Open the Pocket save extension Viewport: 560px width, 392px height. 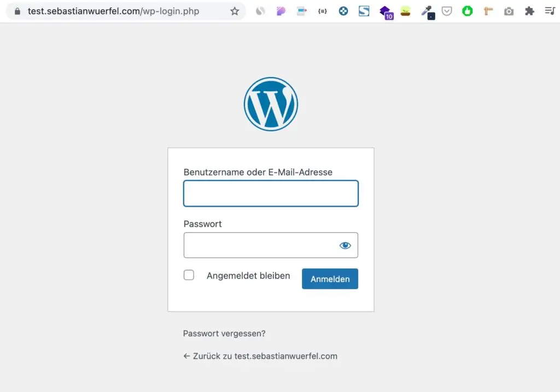pos(447,11)
